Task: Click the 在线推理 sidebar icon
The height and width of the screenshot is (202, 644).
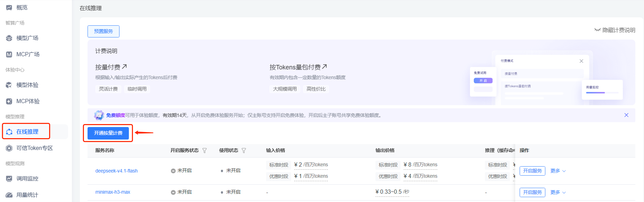Action: (x=9, y=132)
